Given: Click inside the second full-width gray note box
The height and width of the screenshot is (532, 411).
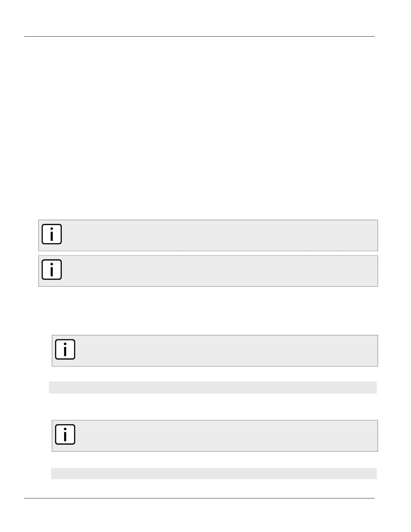Looking at the screenshot, I should pos(218,271).
